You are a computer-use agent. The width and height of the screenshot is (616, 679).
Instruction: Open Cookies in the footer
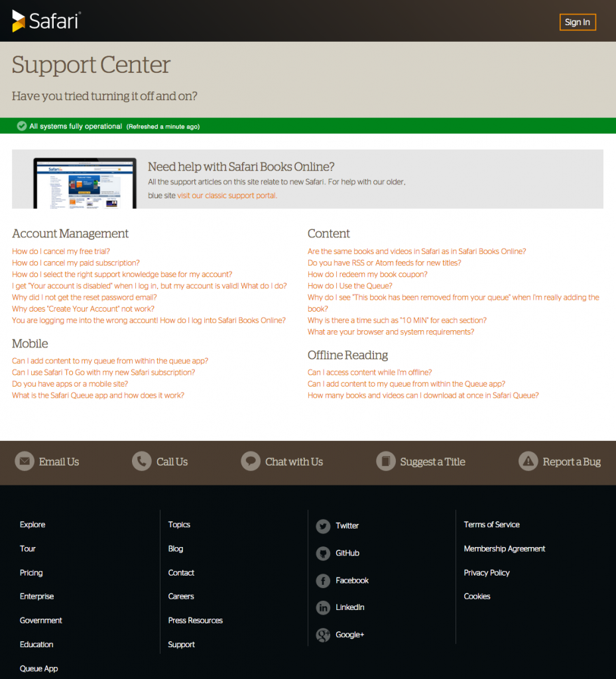point(477,596)
